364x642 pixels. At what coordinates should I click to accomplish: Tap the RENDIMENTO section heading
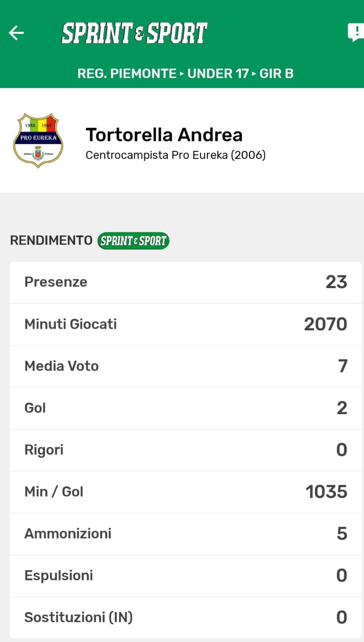[x=51, y=240]
